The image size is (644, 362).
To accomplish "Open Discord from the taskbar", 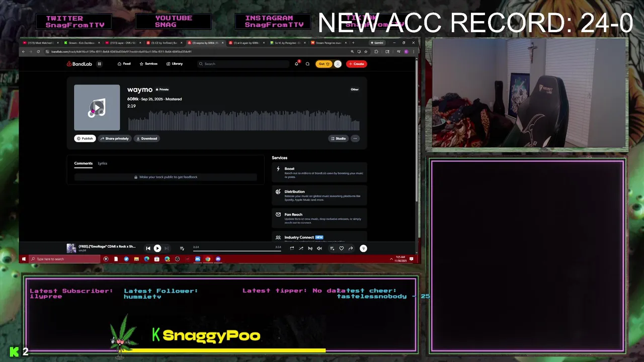I will (x=218, y=259).
